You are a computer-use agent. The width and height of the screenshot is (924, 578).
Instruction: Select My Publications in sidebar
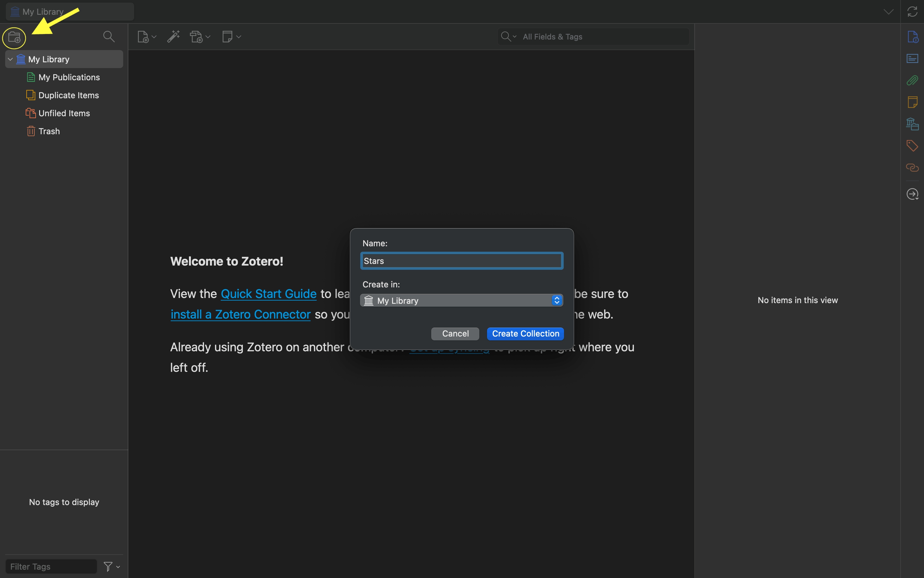(64, 77)
